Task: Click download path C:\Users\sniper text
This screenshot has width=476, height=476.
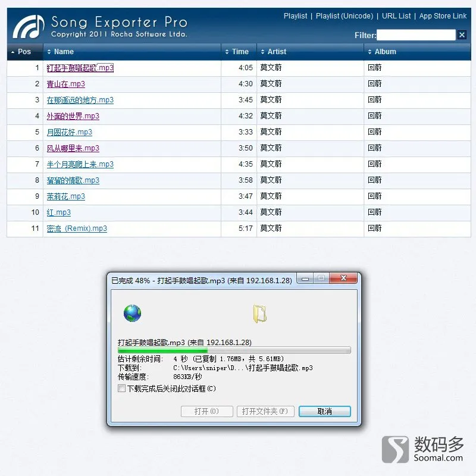Action: [243, 368]
